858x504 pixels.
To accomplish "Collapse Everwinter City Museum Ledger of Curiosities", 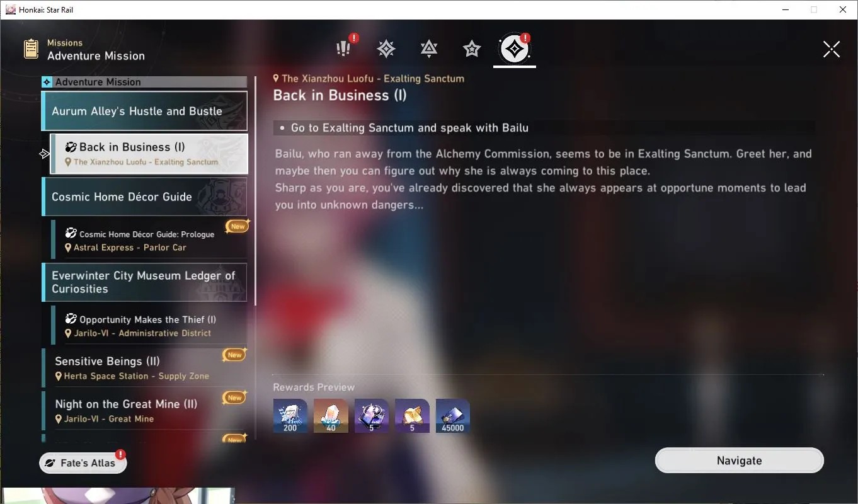I will [144, 282].
